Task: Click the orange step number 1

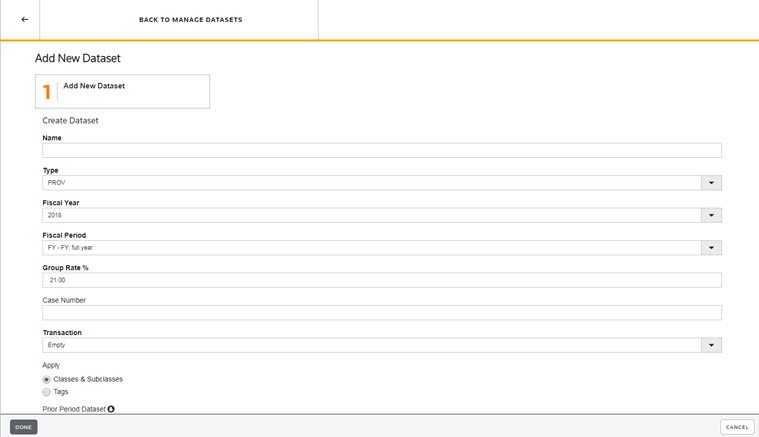Action: (x=47, y=92)
